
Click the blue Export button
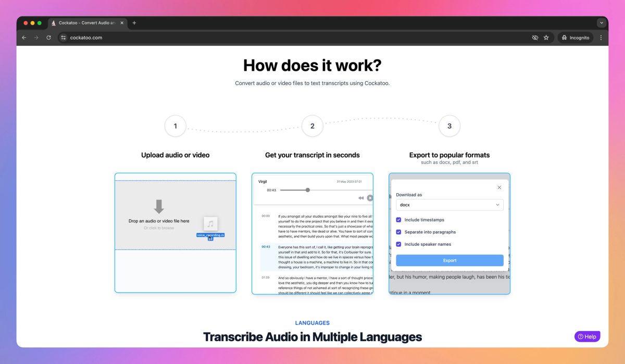pos(449,260)
